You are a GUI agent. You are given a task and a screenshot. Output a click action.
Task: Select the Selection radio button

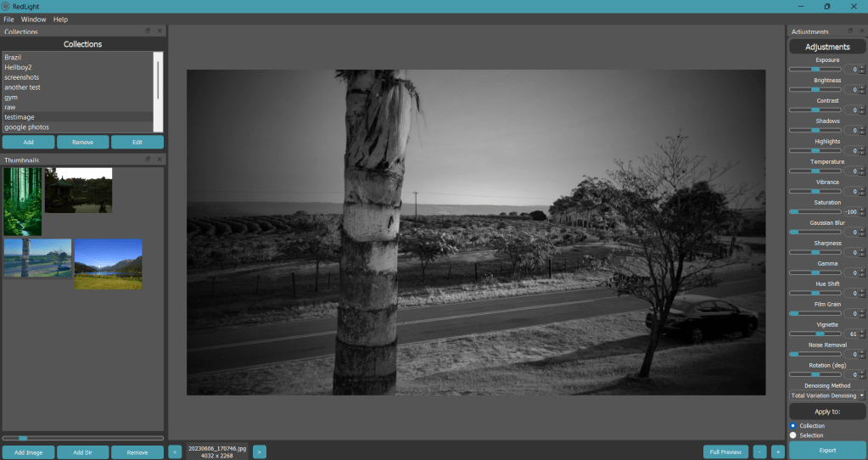pyautogui.click(x=793, y=435)
